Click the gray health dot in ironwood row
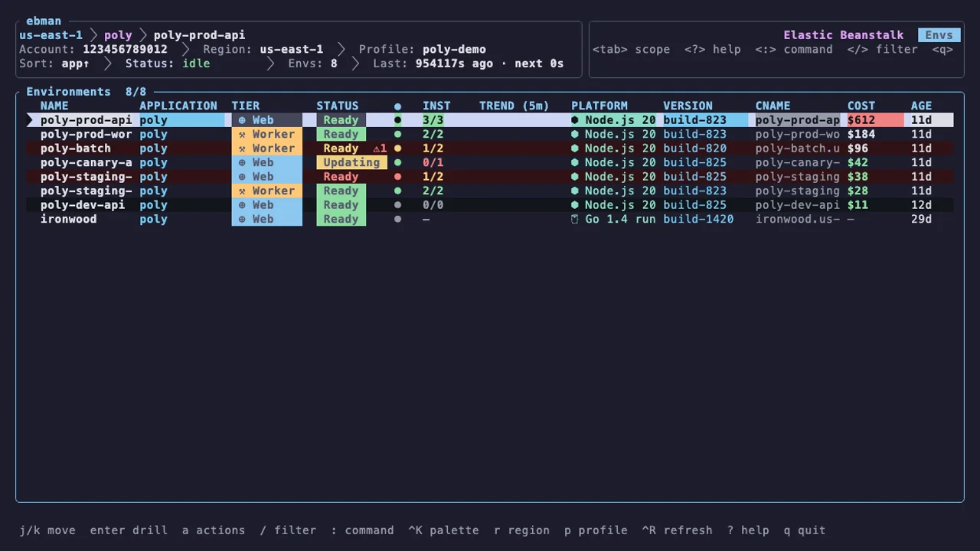The height and width of the screenshot is (551, 980). click(x=397, y=219)
